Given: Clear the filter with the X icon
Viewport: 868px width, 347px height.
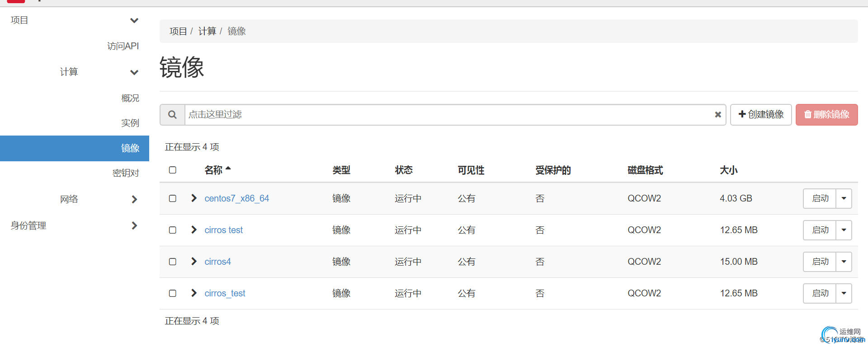Looking at the screenshot, I should 717,115.
